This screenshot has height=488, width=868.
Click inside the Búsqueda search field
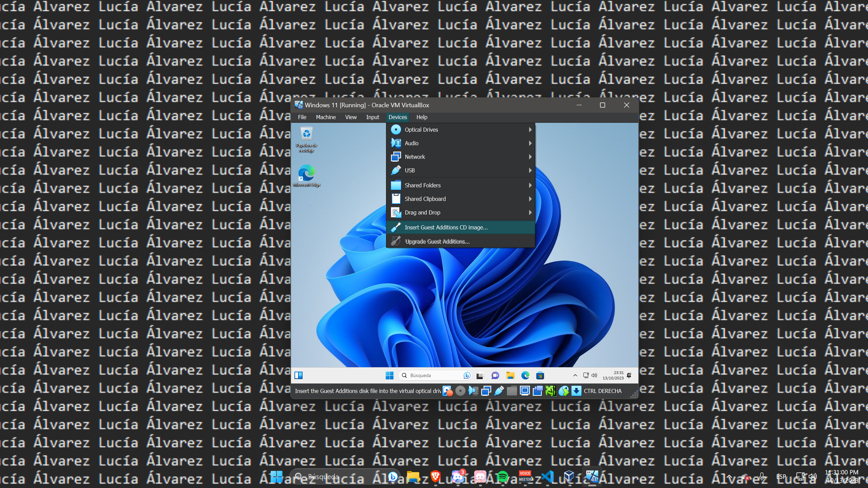(x=431, y=375)
